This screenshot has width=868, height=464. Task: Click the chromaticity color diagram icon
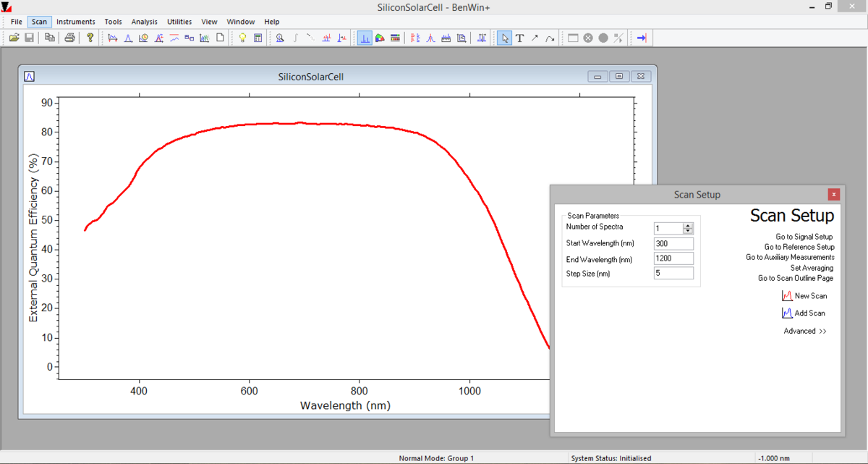click(x=380, y=38)
